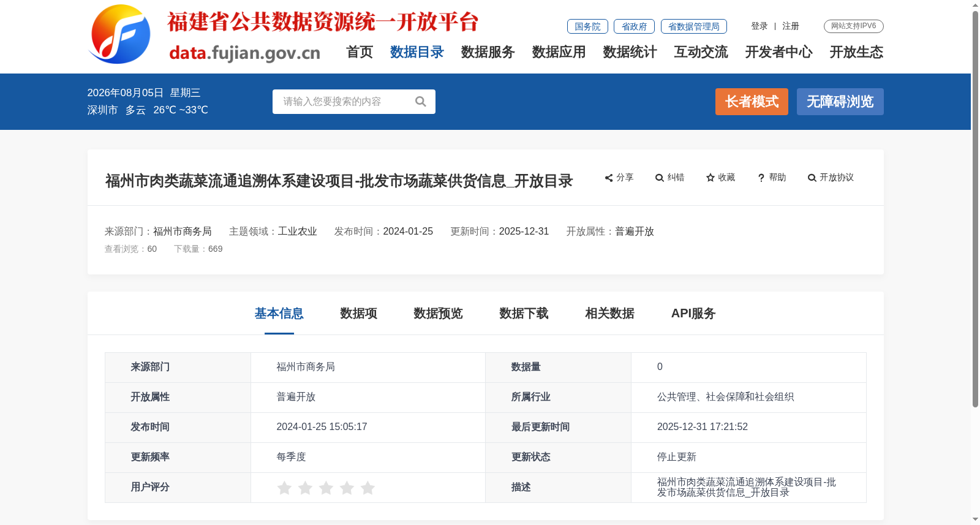Click the 省政府 link
This screenshot has height=525, width=980.
634,26
